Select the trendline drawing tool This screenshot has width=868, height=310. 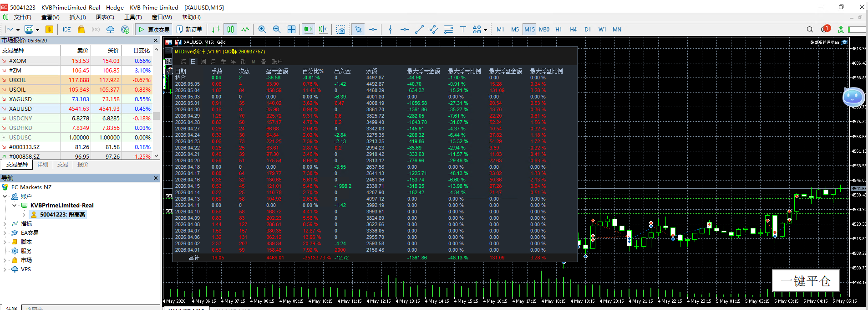[x=419, y=29]
